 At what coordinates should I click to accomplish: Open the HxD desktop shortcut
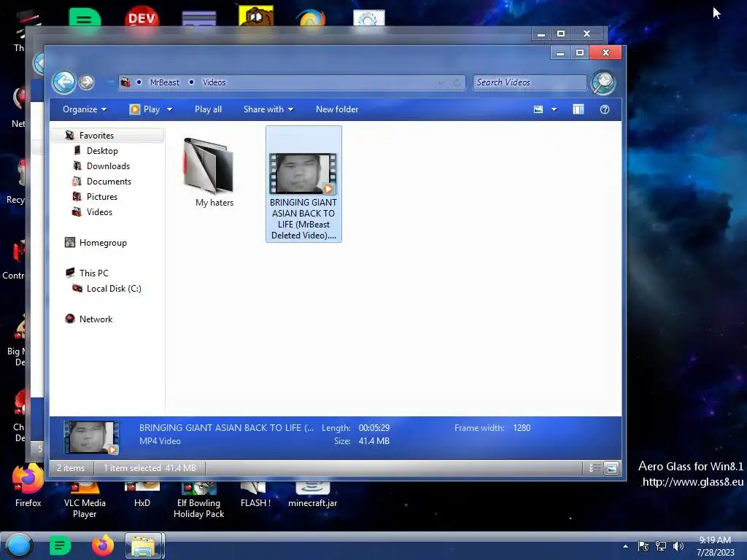(142, 495)
